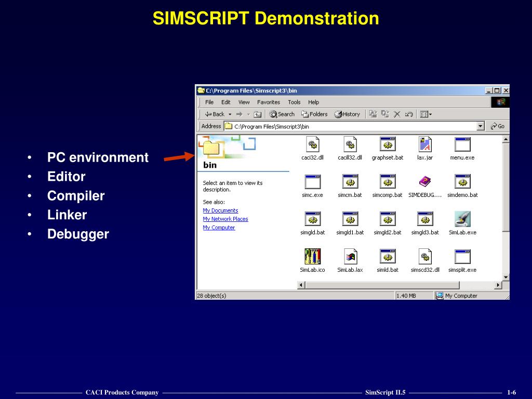Toggle the Folders pane button
The image size is (532, 399).
coord(314,114)
